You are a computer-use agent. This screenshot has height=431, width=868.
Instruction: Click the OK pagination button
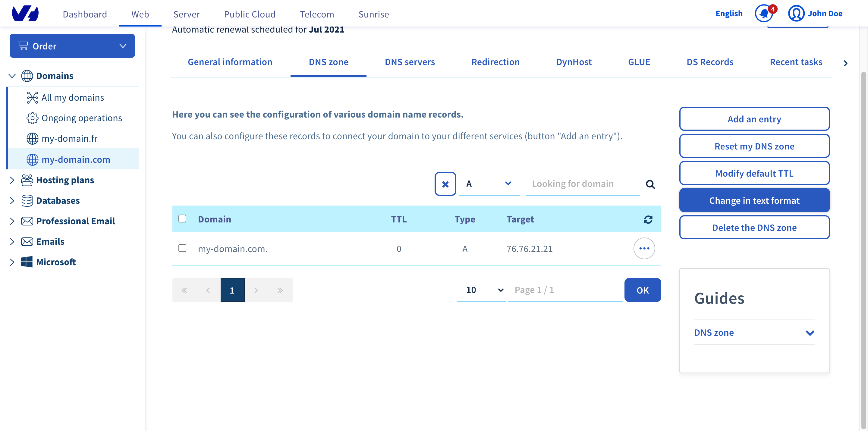coord(643,290)
